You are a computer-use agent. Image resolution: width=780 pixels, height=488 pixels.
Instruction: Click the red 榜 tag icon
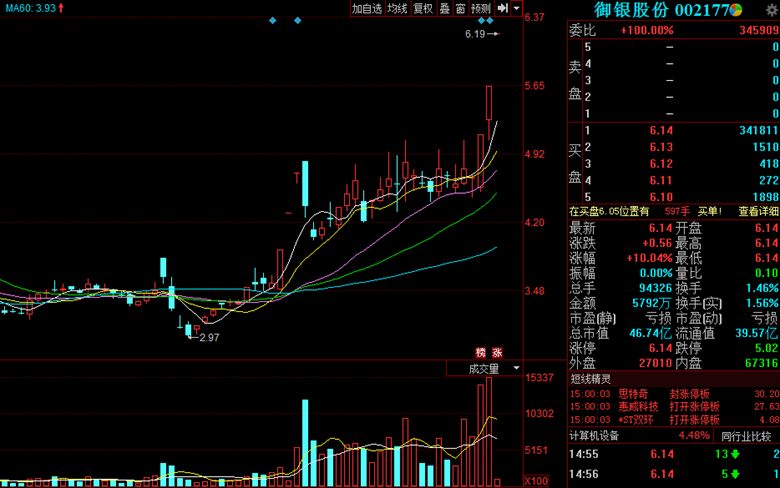click(x=482, y=353)
